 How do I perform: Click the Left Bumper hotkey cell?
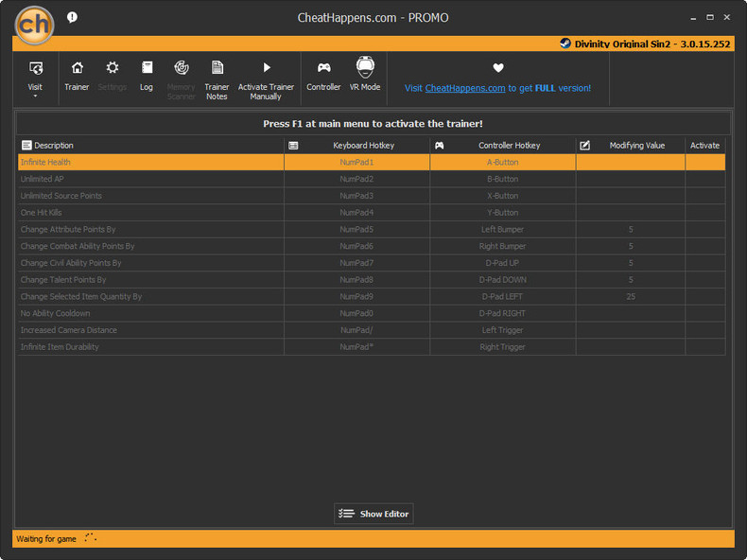(x=503, y=229)
